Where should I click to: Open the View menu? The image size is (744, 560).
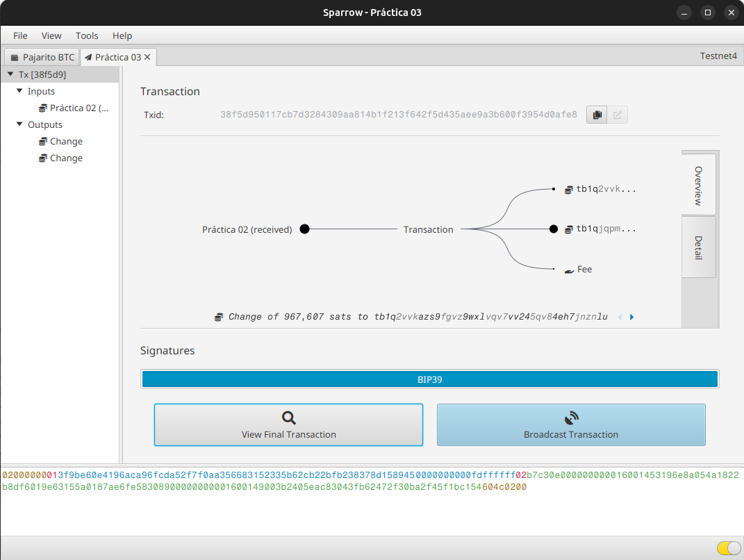(x=51, y=35)
